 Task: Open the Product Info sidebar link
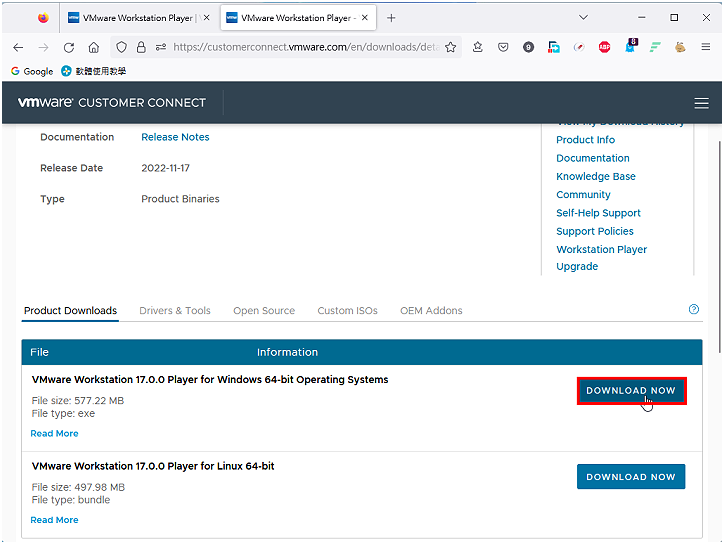585,140
